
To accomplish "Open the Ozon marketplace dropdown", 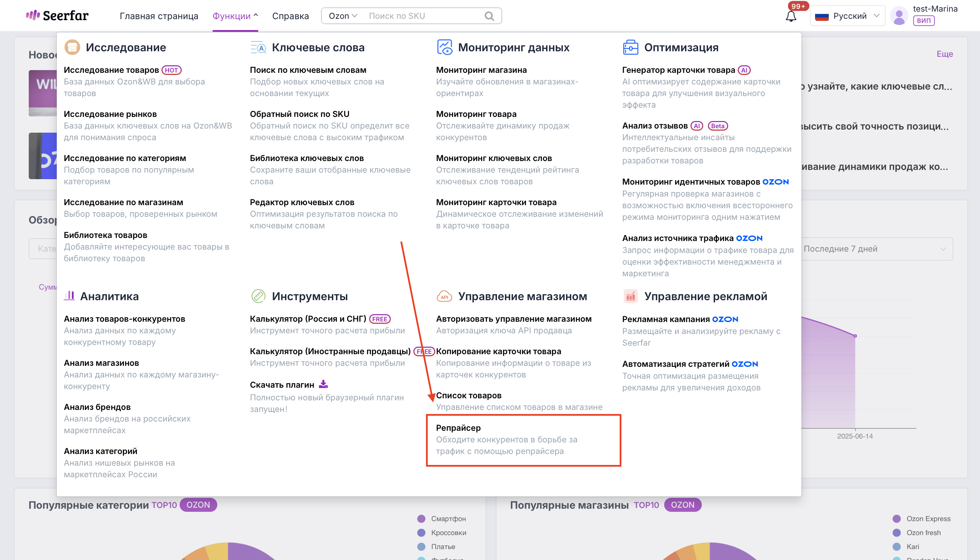I will [x=343, y=16].
